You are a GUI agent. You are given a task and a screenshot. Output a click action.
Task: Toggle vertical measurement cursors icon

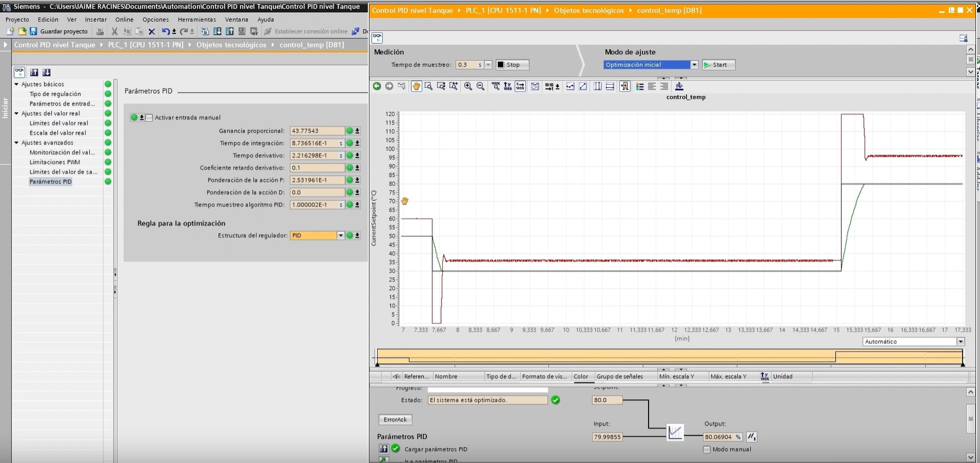click(x=598, y=86)
